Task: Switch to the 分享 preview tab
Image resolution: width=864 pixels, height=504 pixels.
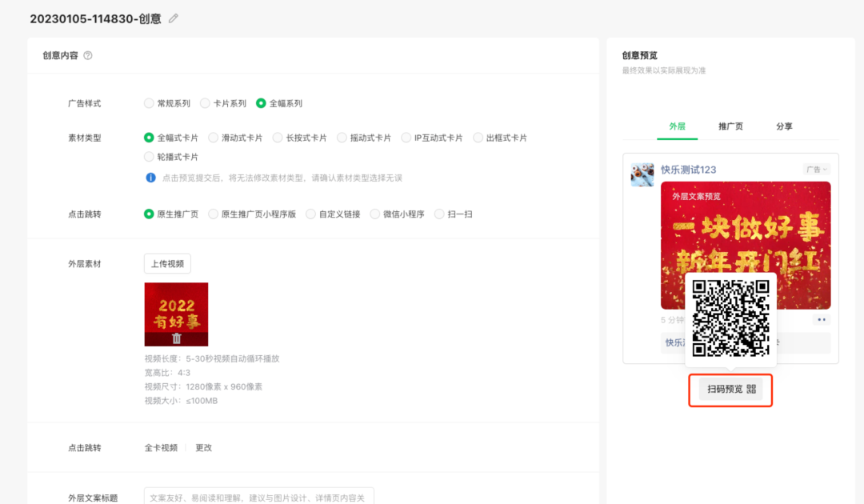Action: pyautogui.click(x=784, y=126)
